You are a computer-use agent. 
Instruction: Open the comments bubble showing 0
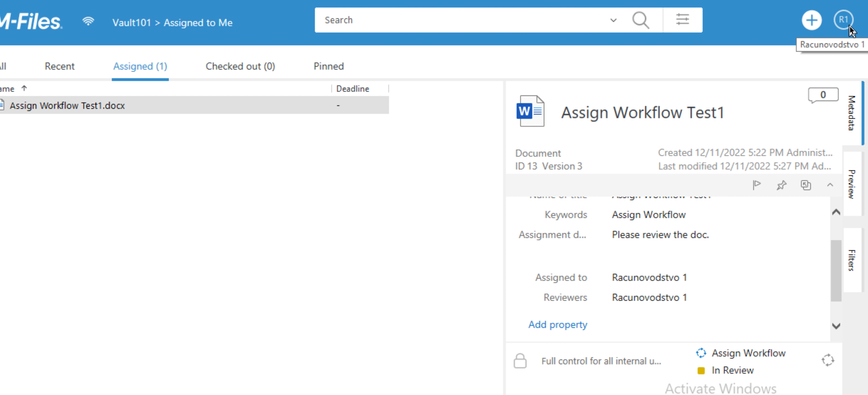(x=823, y=95)
